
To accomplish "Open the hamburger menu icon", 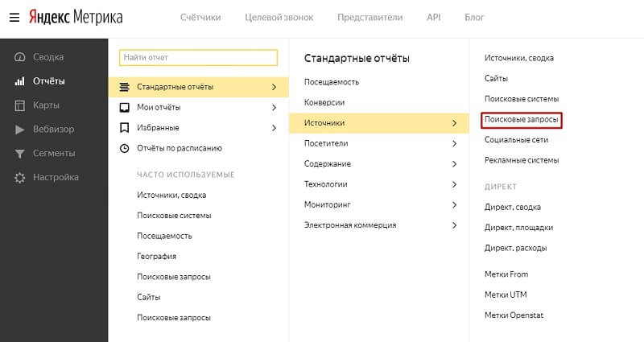I will point(14,16).
